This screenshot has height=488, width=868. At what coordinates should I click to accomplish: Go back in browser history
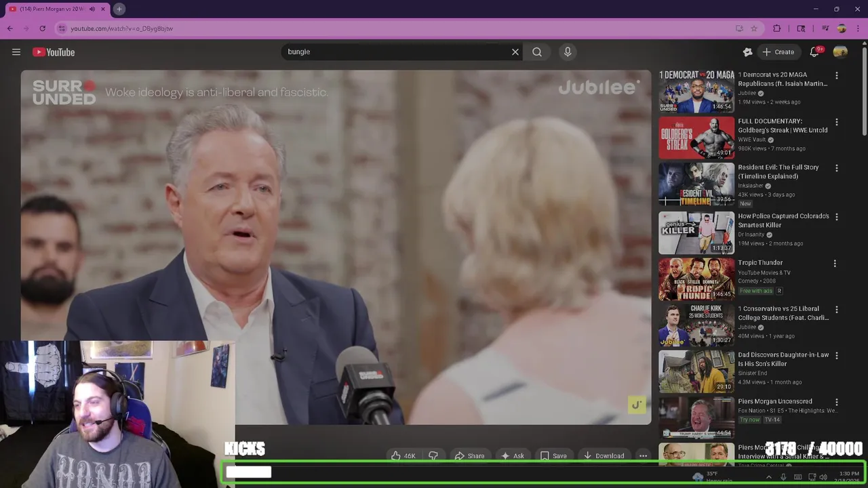10,28
